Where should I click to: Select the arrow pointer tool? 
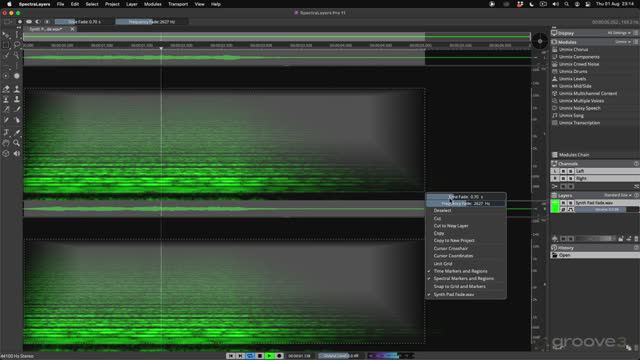6,35
